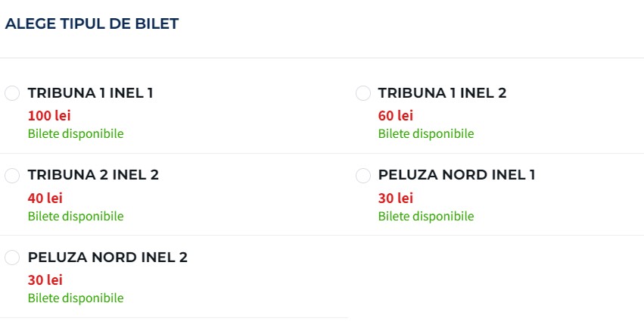644x328 pixels.
Task: Click "Bilete disponibile" under Tribuna 1 Inel 1
Action: click(x=76, y=134)
